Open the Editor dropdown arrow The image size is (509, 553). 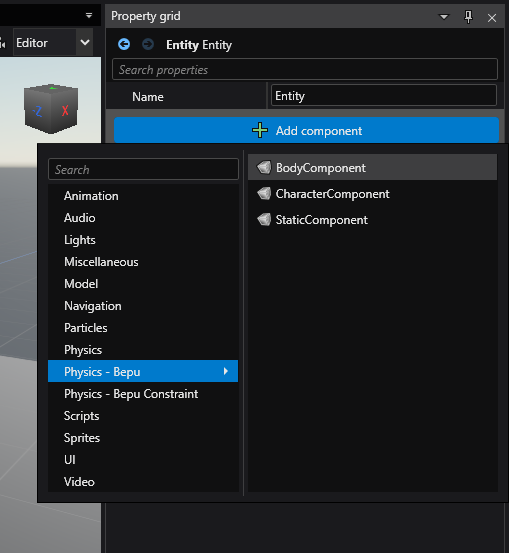click(85, 43)
